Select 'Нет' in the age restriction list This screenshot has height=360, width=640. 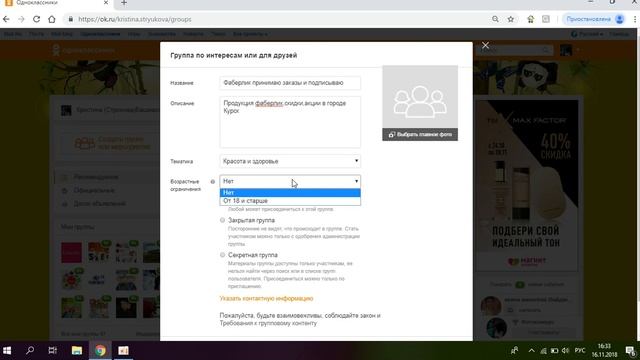point(290,193)
